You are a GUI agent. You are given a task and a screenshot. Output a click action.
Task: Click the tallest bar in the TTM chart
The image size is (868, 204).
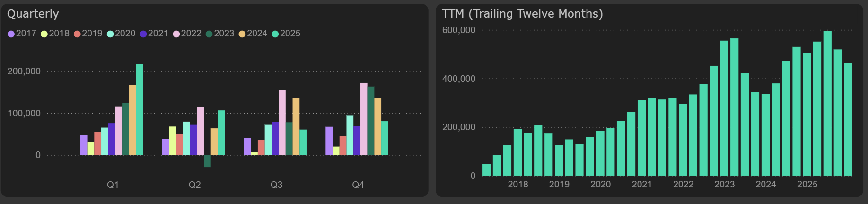827,103
